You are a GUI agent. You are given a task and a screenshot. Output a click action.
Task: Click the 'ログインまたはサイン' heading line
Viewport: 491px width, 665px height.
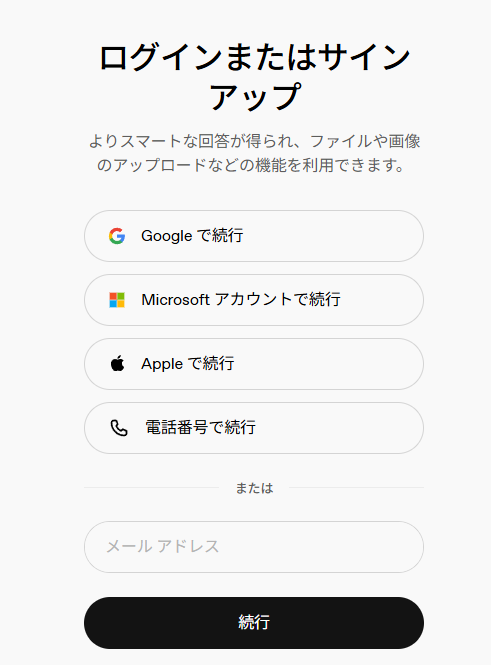(254, 56)
